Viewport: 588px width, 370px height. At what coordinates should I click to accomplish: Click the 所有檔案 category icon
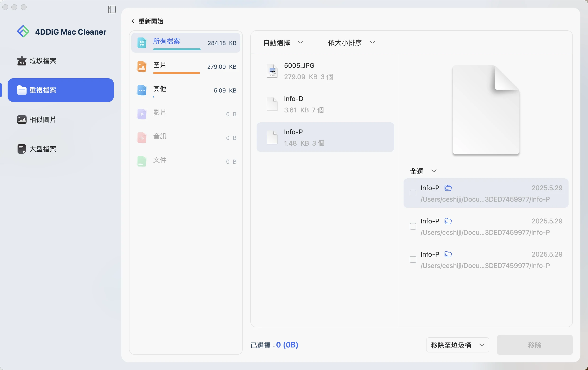(x=142, y=43)
